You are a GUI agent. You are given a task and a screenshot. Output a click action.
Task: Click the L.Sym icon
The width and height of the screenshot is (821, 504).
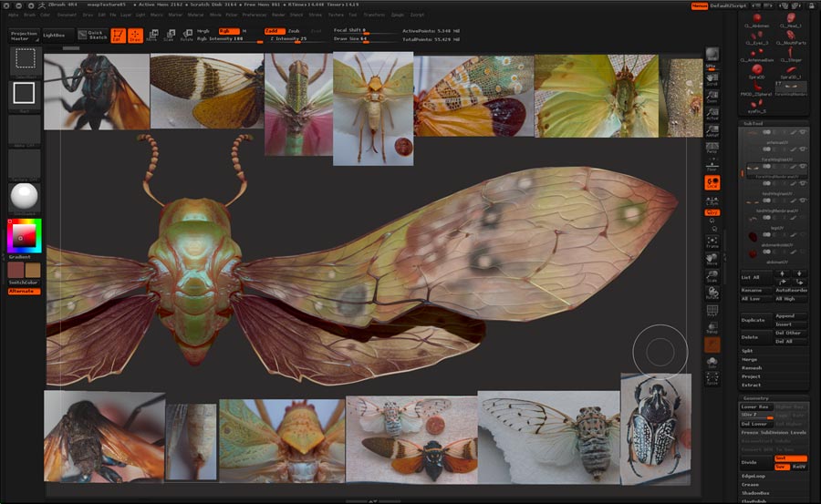pyautogui.click(x=712, y=200)
